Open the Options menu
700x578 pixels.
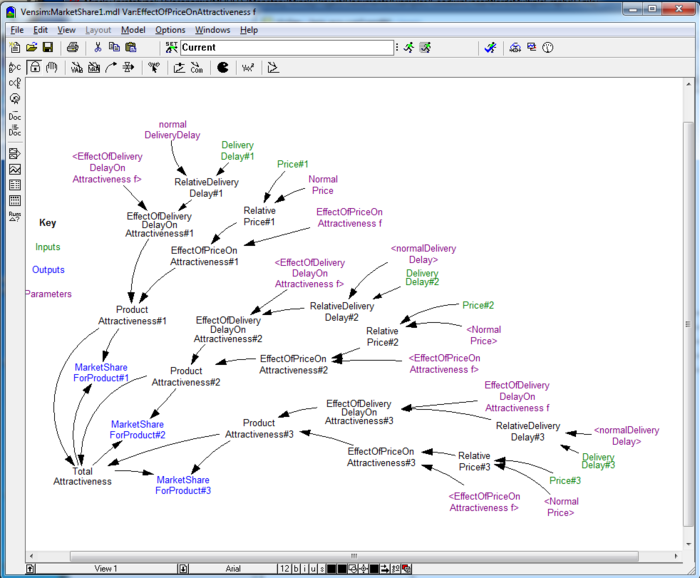(x=170, y=30)
